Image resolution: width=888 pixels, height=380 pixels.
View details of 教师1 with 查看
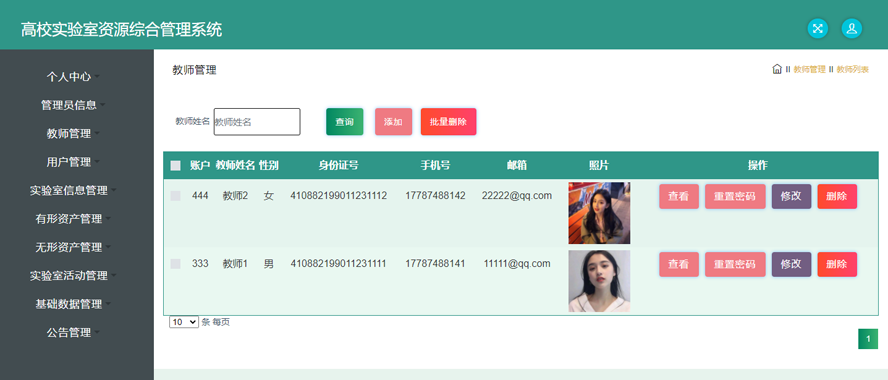pos(678,264)
